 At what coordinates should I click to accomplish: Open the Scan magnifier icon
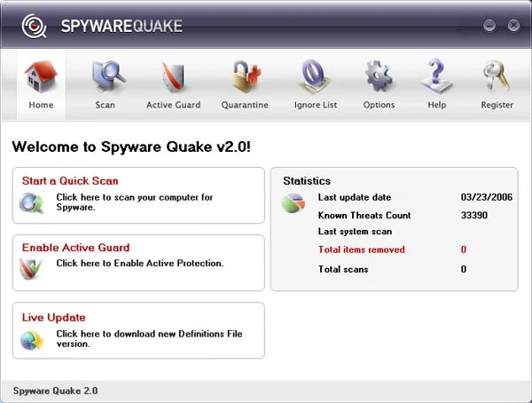(106, 76)
